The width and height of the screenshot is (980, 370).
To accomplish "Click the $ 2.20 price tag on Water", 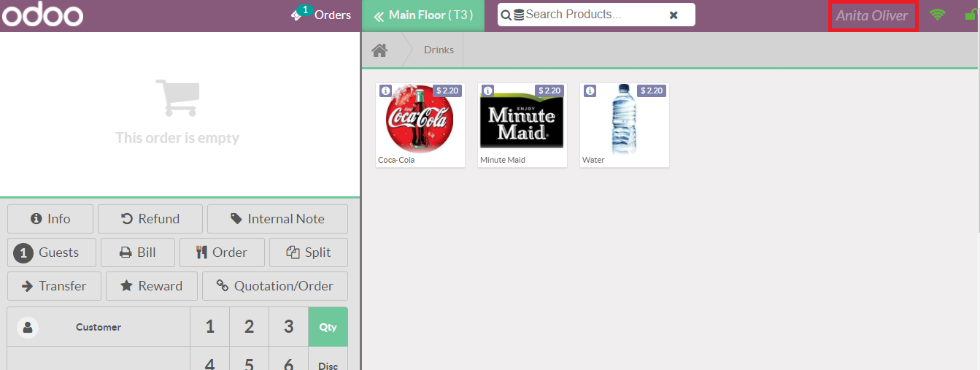I will pos(652,90).
